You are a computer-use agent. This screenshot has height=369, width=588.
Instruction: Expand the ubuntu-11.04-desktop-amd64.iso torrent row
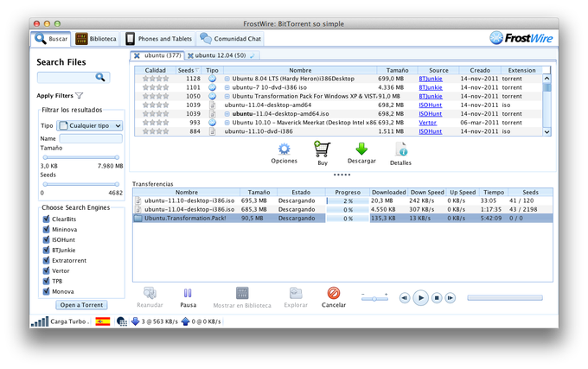coord(227,114)
